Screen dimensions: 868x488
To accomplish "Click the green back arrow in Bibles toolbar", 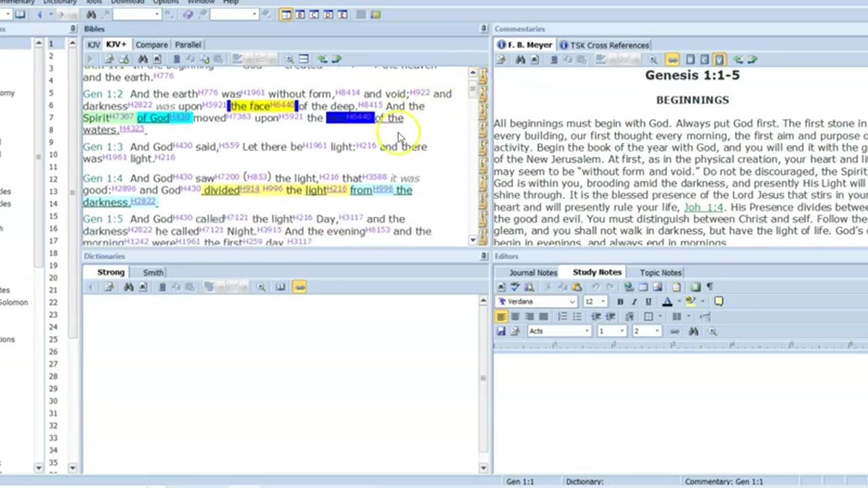I will (x=322, y=59).
